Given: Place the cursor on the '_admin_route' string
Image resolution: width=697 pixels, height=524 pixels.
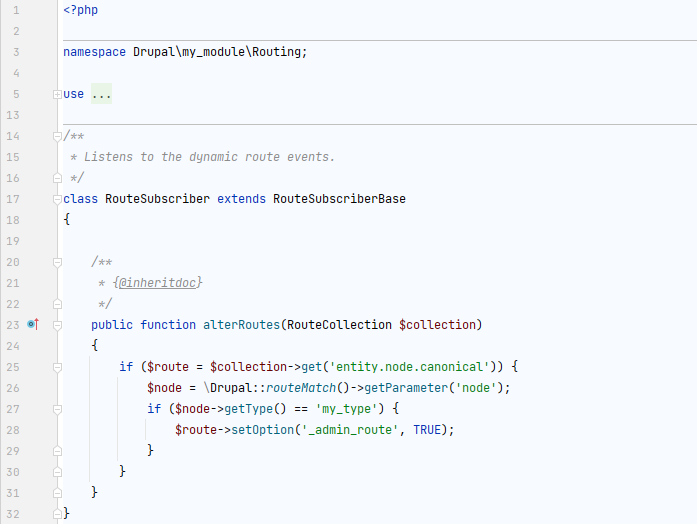Looking at the screenshot, I should click(350, 430).
